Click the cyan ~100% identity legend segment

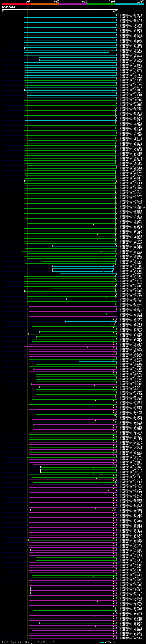point(130,4)
